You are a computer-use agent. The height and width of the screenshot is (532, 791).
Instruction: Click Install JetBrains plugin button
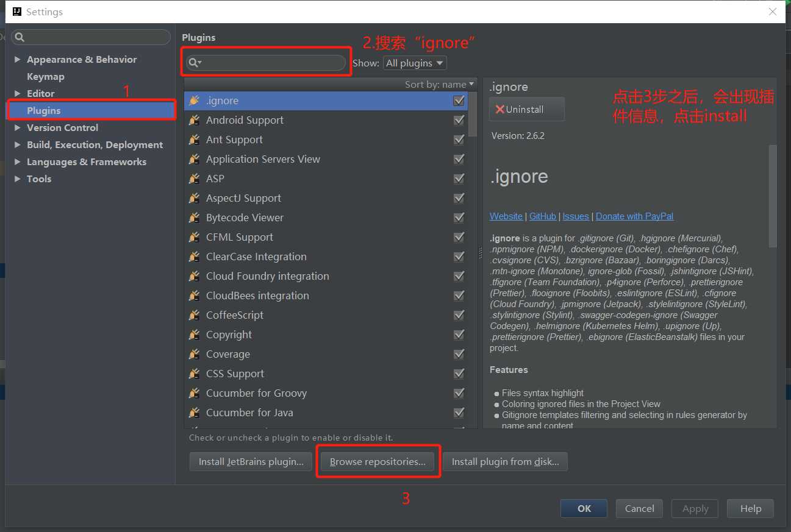(251, 461)
